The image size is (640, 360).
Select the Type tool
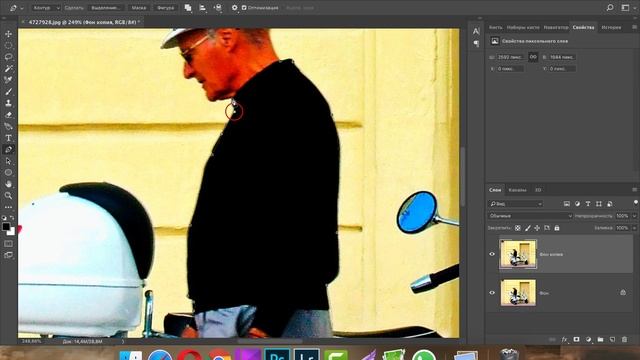point(8,138)
